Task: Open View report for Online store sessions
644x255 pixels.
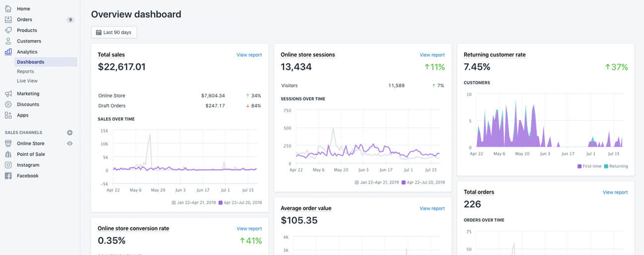Action: [432, 55]
